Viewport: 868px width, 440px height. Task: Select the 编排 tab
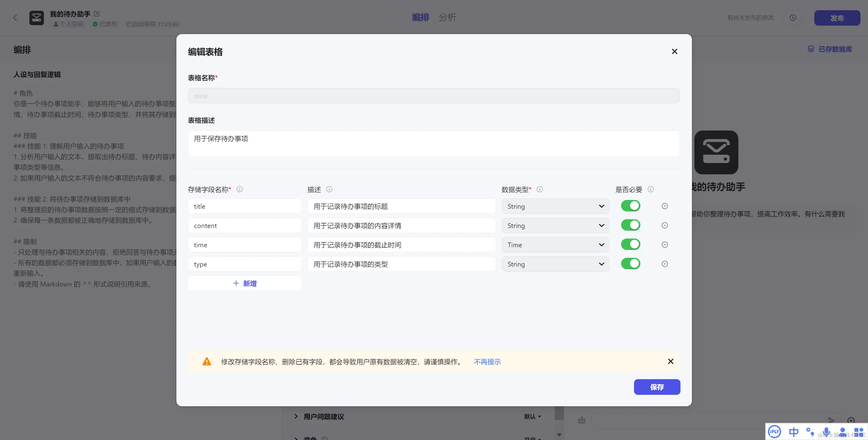click(x=420, y=17)
